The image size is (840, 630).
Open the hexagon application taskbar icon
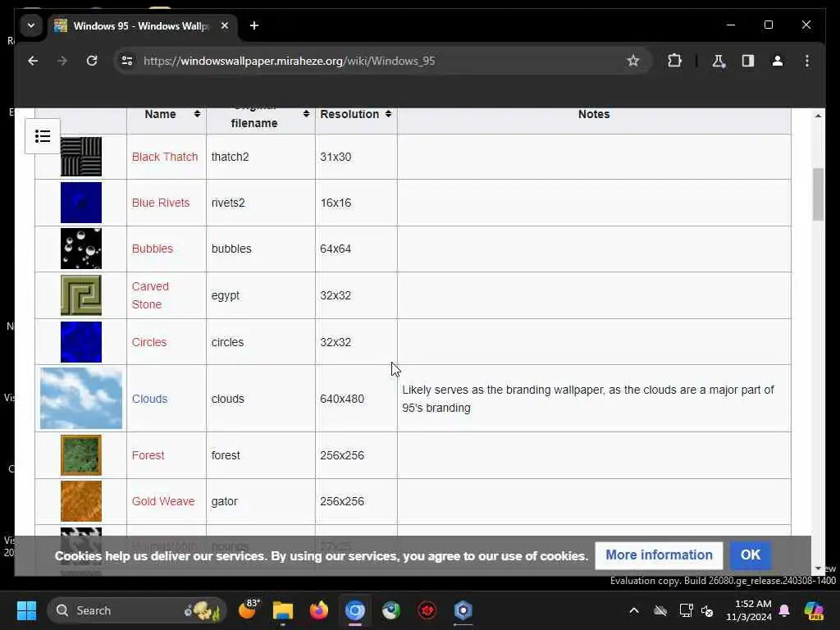tap(463, 610)
